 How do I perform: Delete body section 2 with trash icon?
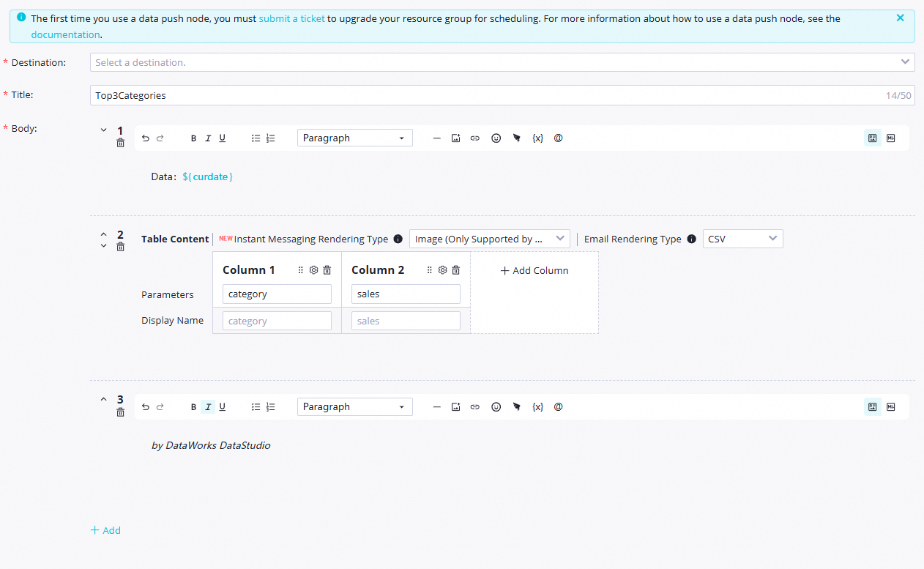(121, 247)
